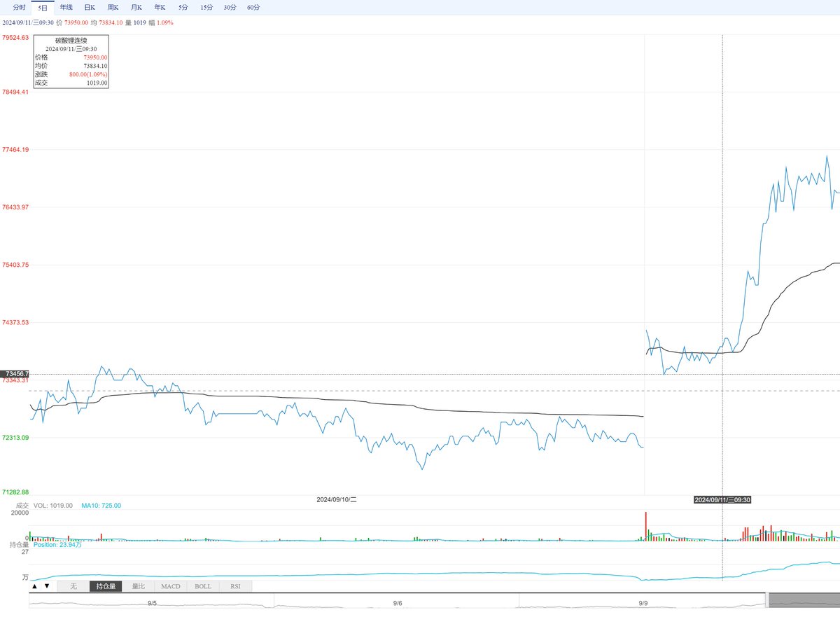Click the 78494.41 price axis label
840x617 pixels.
[x=15, y=92]
